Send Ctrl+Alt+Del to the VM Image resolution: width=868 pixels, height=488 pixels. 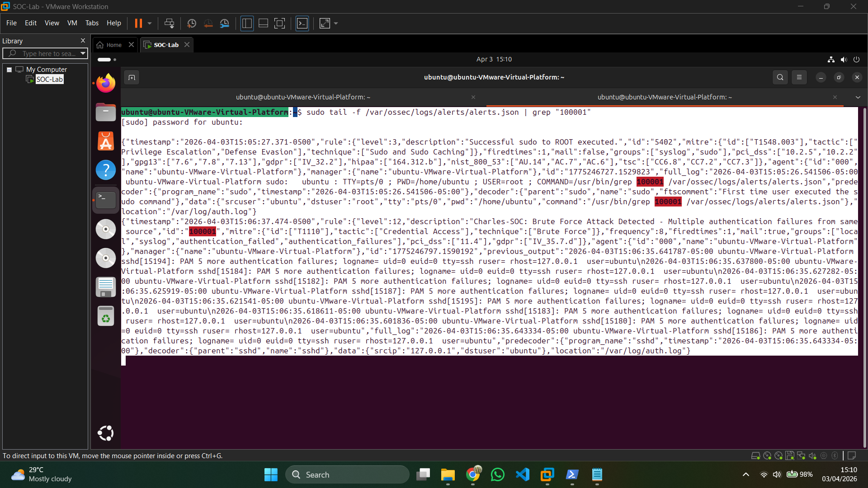click(x=169, y=23)
